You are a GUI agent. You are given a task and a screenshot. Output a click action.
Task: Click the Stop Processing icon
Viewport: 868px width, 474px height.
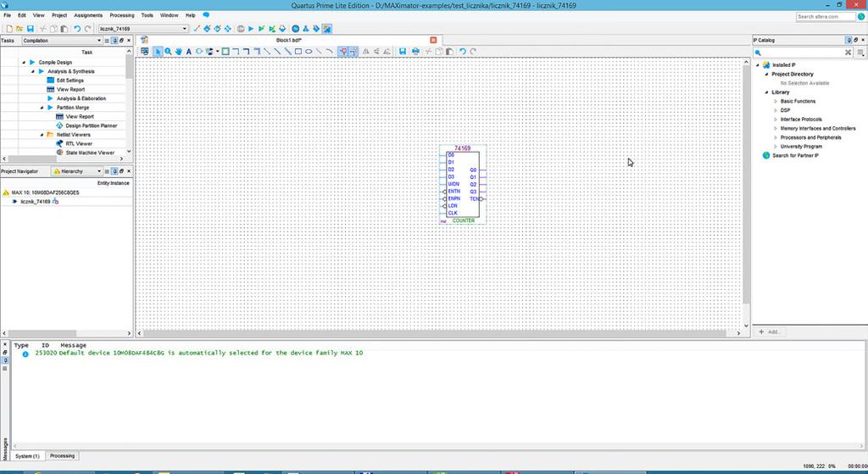point(241,29)
